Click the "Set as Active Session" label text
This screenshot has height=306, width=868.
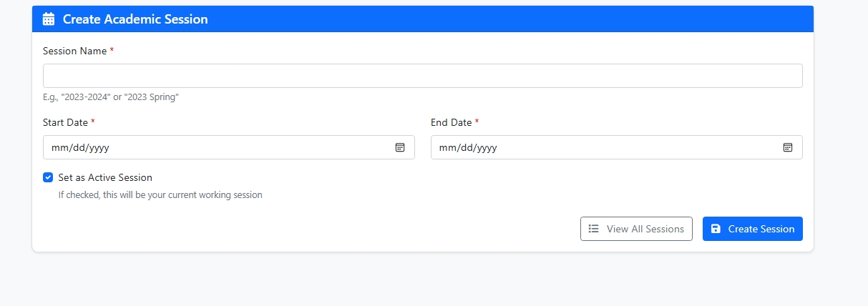(x=105, y=177)
